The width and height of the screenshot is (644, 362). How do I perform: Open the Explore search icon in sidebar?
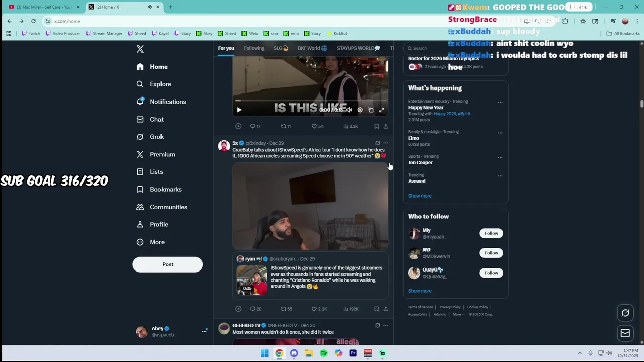tap(140, 84)
